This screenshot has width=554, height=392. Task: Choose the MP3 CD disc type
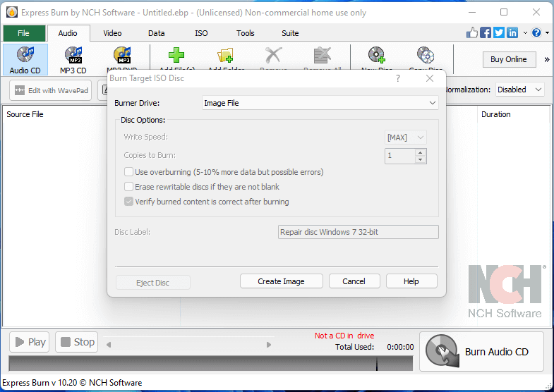(x=73, y=60)
